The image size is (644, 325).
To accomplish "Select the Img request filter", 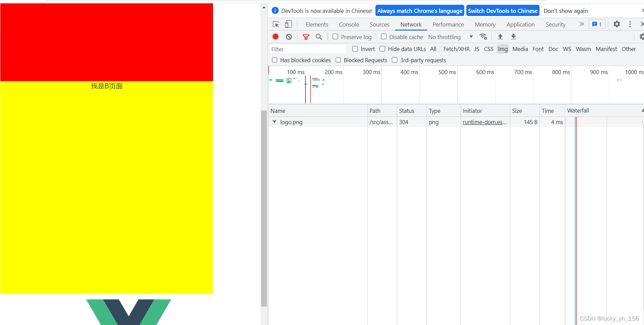I will [503, 49].
